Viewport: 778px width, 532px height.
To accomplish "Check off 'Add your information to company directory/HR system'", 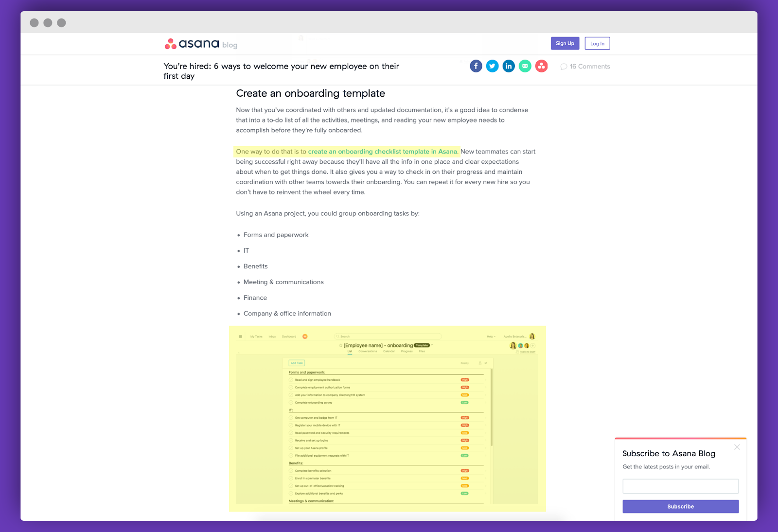I will 291,395.
